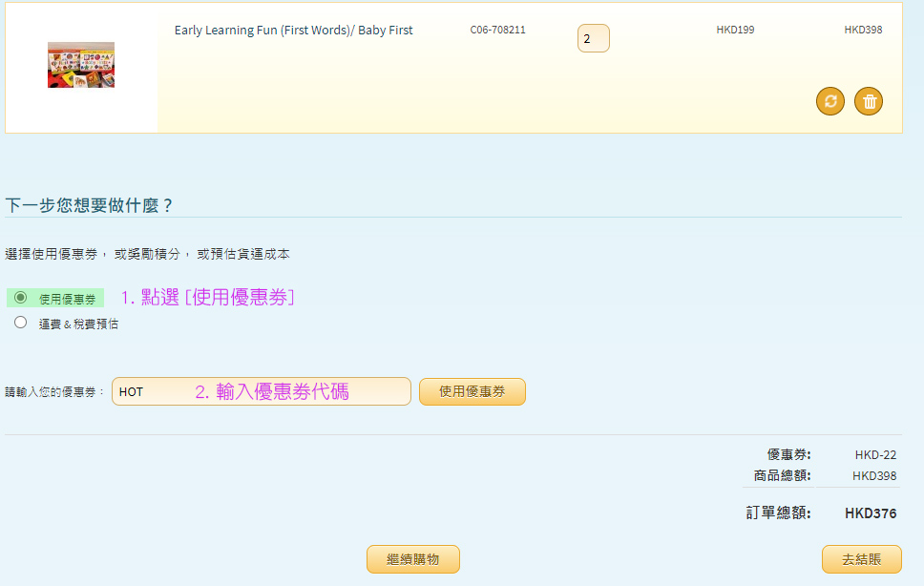Open Early Learning Fun (First Words) product link
924x586 pixels.
(293, 31)
